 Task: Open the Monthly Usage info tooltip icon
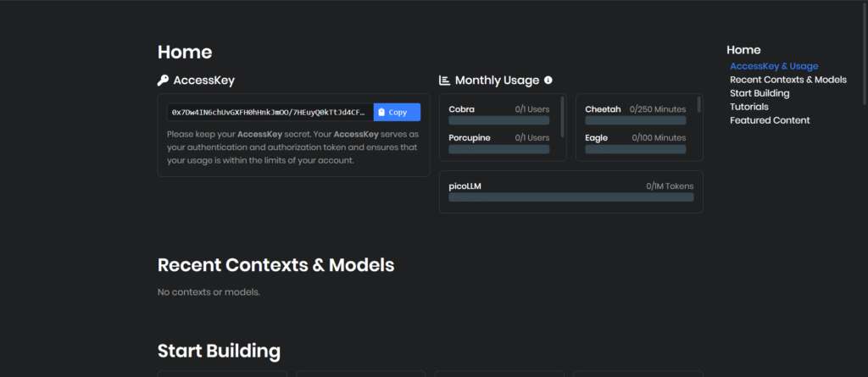(548, 80)
